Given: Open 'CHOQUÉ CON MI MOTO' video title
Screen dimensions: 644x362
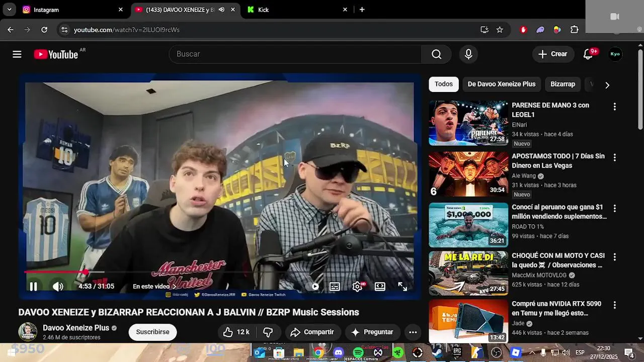Looking at the screenshot, I should click(558, 260).
